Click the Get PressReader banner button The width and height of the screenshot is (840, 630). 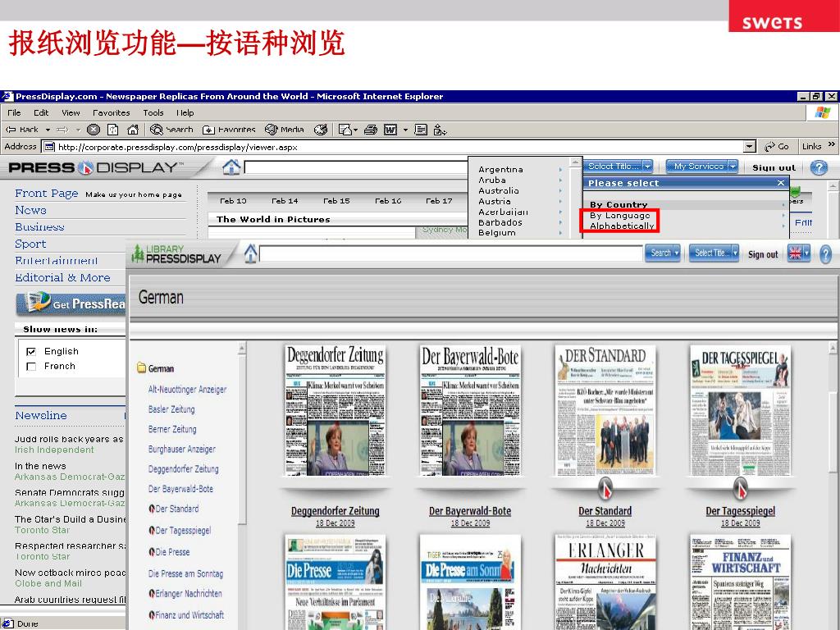point(71,304)
